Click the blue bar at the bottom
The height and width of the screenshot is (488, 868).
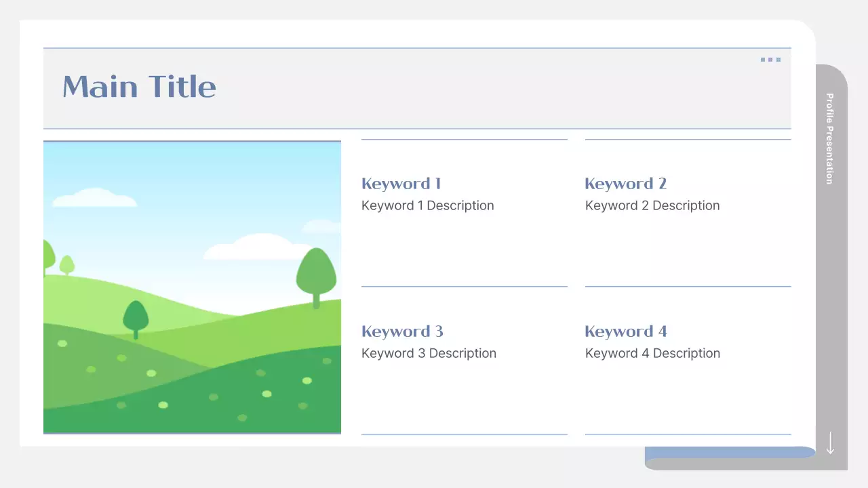tap(730, 452)
